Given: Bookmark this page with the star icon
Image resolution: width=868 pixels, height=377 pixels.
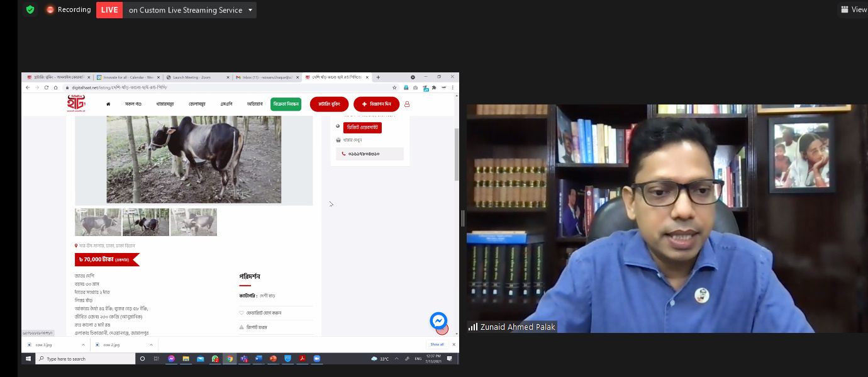Looking at the screenshot, I should [x=394, y=87].
